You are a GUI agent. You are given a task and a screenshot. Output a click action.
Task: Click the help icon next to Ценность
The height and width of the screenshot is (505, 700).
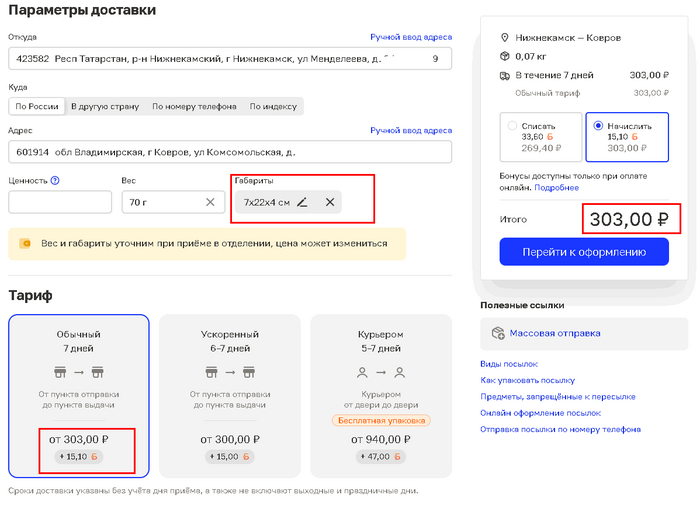coord(55,181)
